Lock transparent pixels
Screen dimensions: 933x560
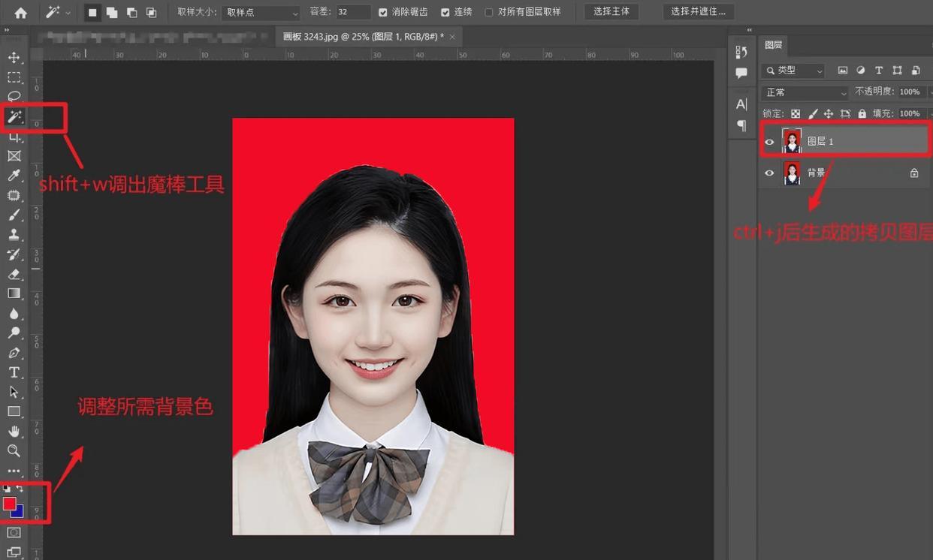tap(796, 113)
